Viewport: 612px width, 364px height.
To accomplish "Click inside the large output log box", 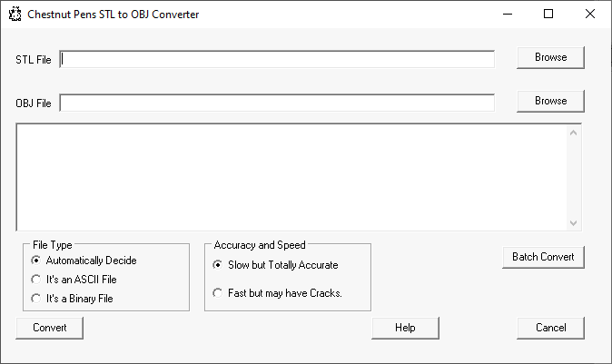I will [x=291, y=178].
